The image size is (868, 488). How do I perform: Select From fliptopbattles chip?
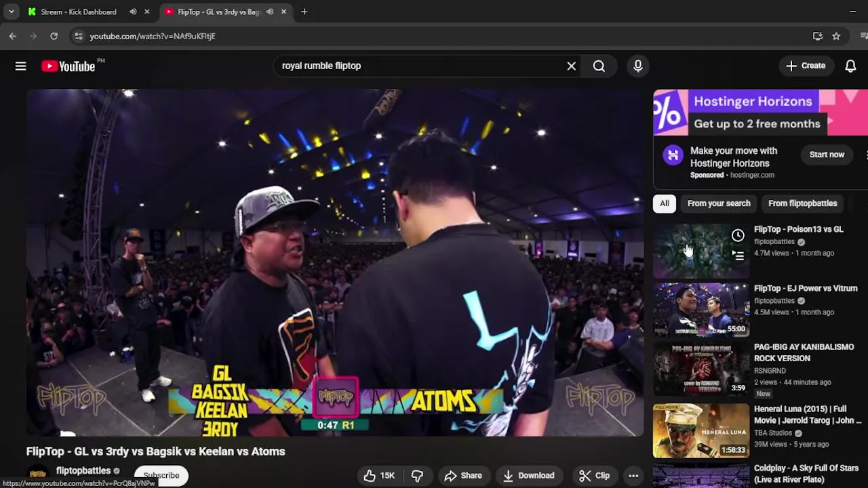pos(803,203)
